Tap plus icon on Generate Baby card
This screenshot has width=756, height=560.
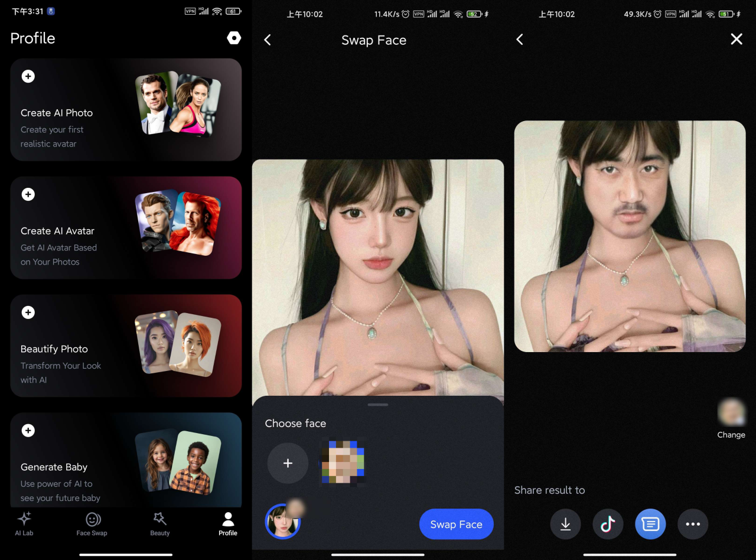tap(28, 431)
